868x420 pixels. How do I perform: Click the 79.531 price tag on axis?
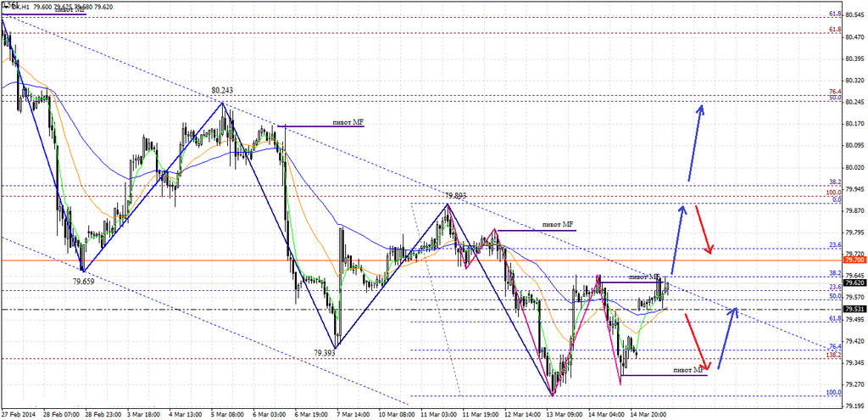click(x=854, y=310)
